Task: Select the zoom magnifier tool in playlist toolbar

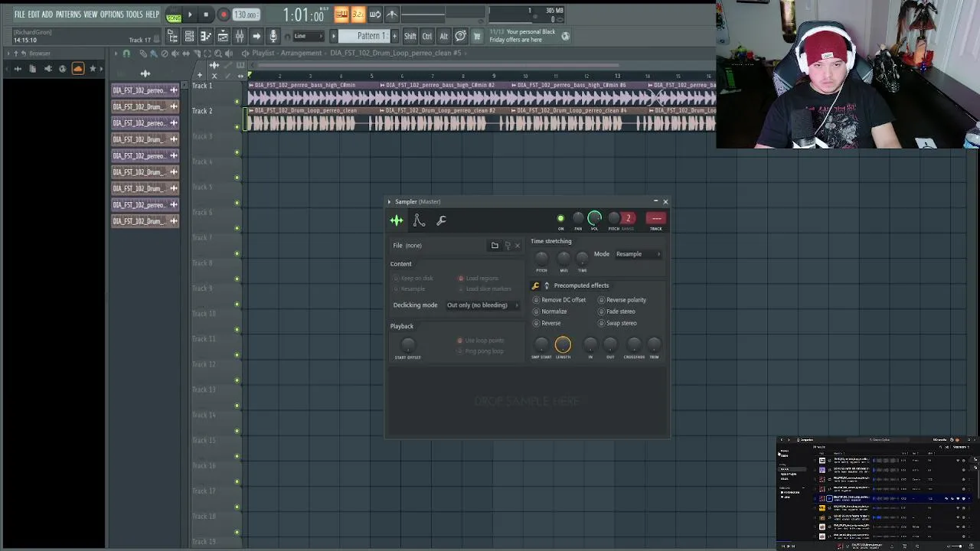Action: coord(218,54)
